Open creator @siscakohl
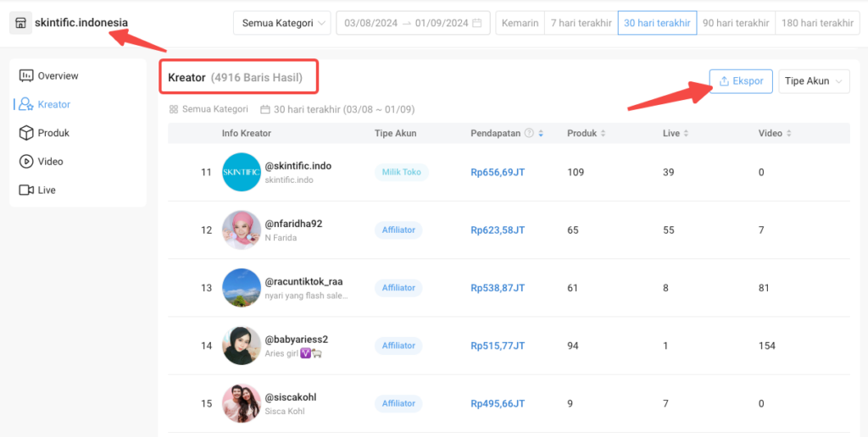Screen dimensions: 868x437 [291, 397]
